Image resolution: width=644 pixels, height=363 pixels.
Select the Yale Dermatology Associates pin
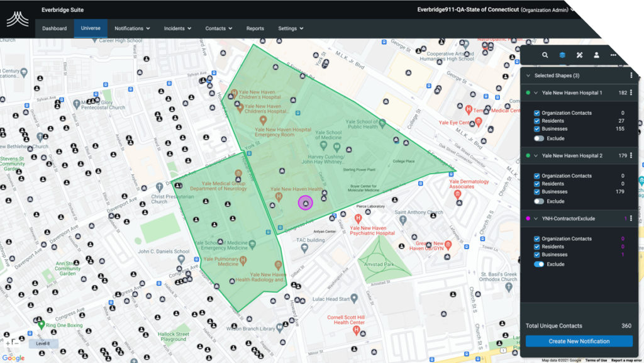tap(458, 196)
